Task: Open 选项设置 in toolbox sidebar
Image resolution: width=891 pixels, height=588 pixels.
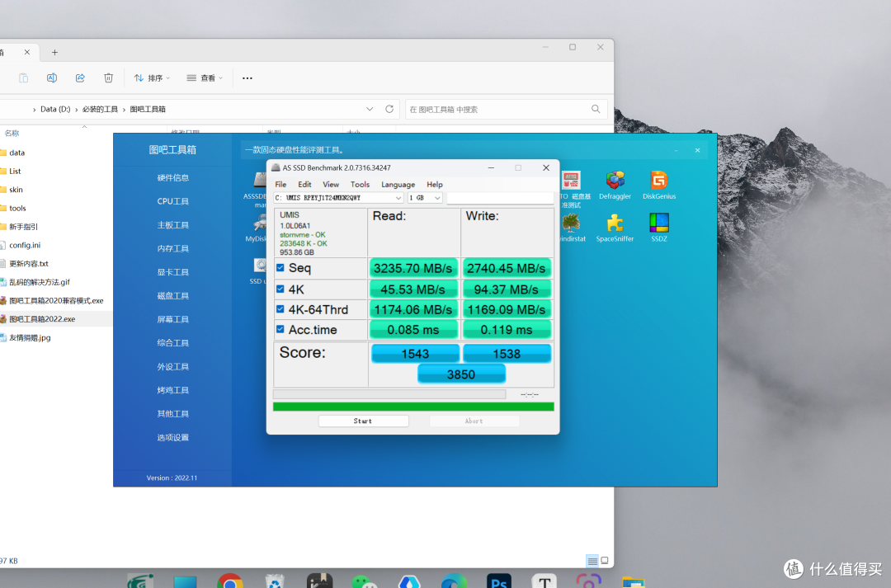Action: pos(172,437)
